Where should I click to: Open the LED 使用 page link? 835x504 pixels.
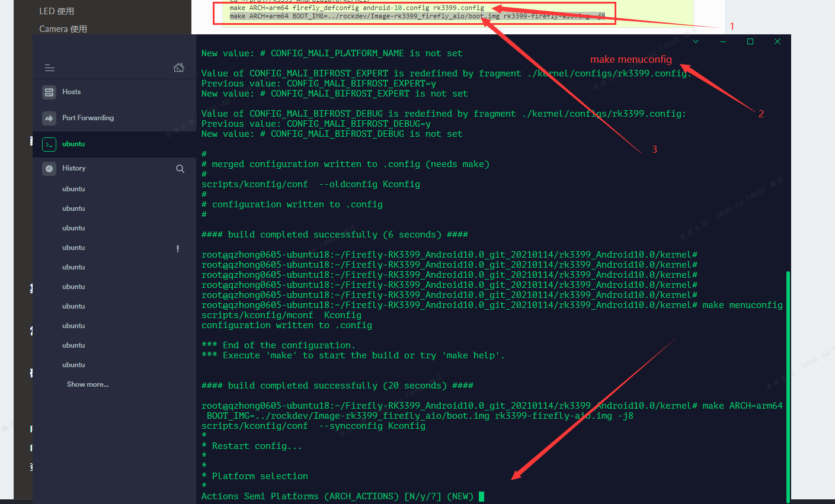tap(57, 11)
